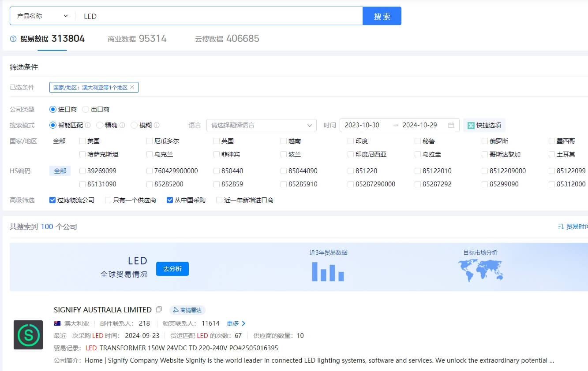Open 商情雷达 radar for Signify
Viewport: 588px width, 371px height.
187,310
